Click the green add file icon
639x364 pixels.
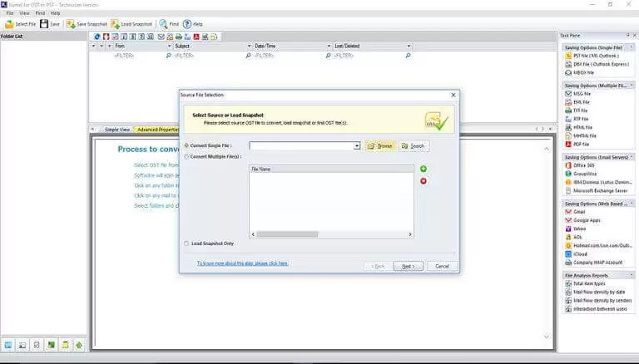[x=424, y=169]
